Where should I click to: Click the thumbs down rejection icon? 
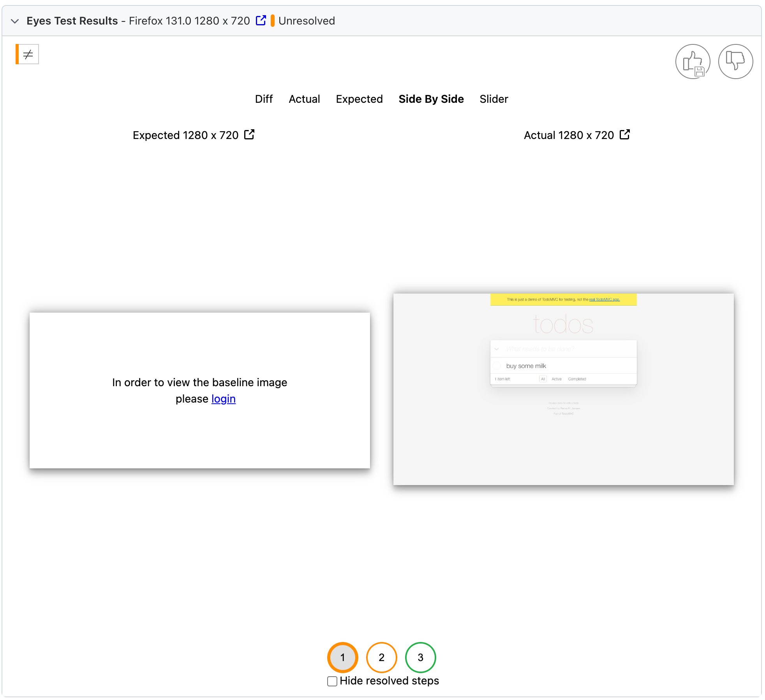[x=736, y=61]
